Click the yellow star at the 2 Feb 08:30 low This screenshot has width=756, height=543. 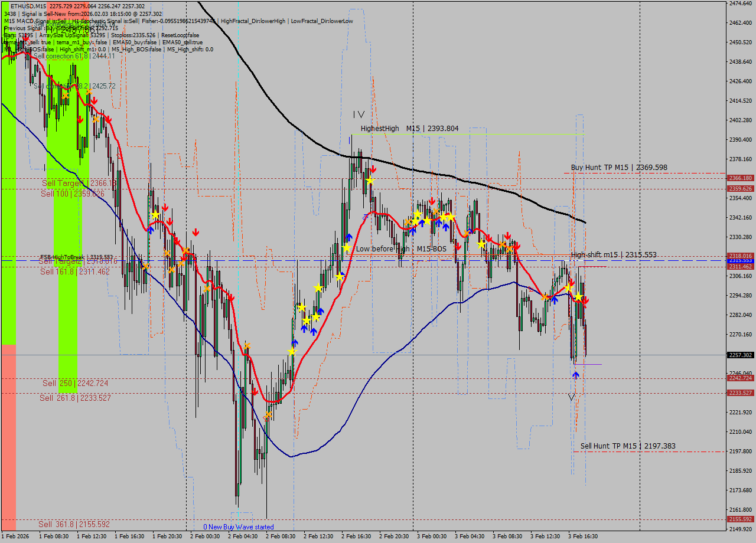pyautogui.click(x=292, y=352)
